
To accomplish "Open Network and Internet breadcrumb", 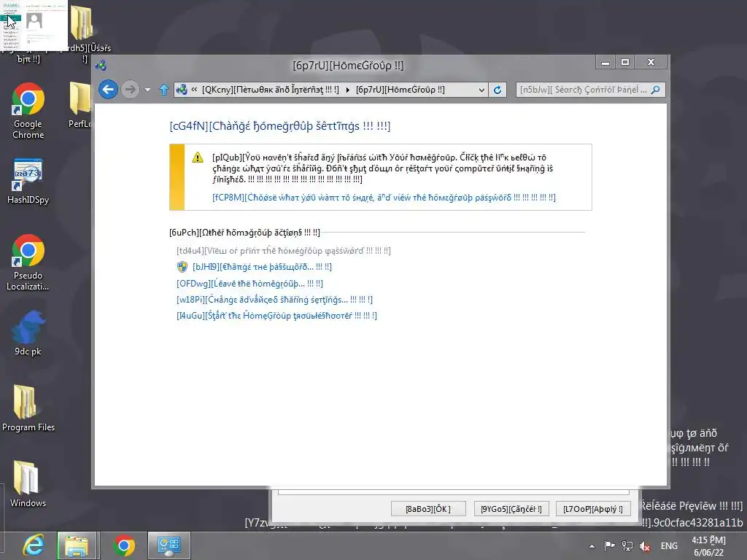I will [x=270, y=90].
